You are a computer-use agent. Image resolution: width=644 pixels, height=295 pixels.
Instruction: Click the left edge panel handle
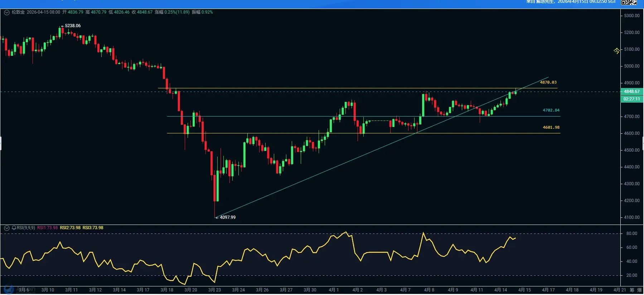point(1,143)
